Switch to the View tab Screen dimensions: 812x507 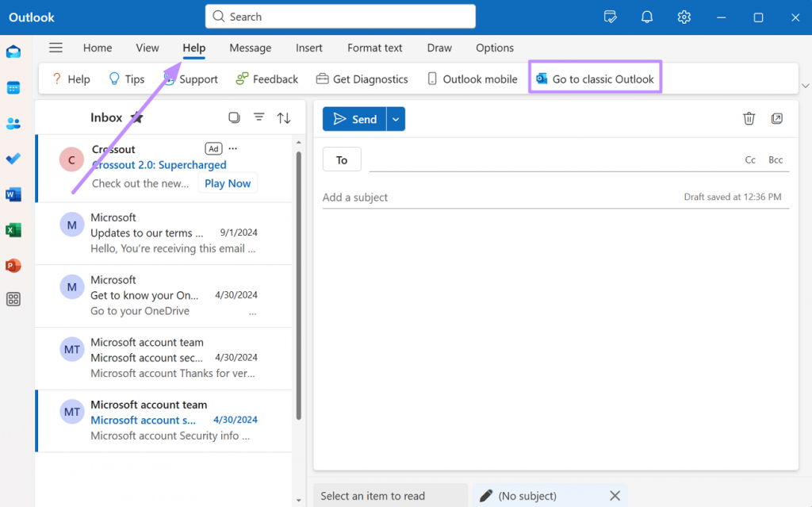147,48
